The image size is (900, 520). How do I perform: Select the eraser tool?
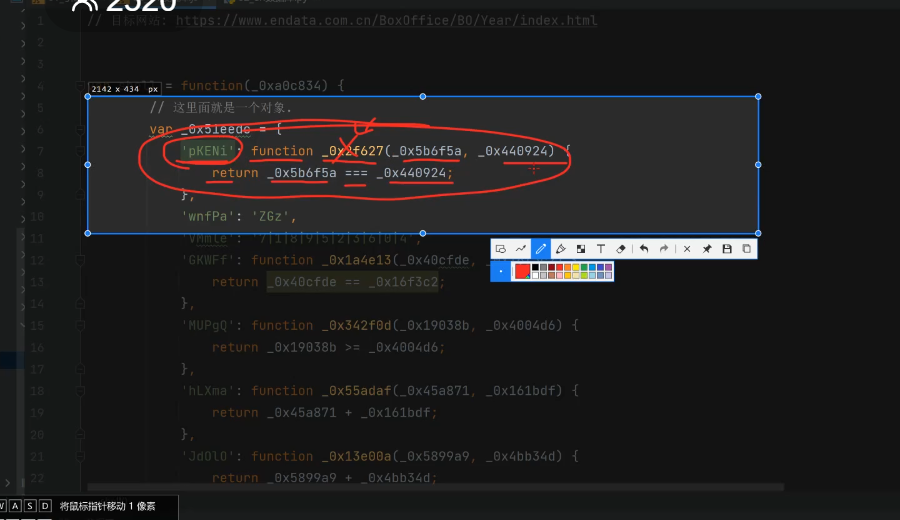(x=620, y=249)
